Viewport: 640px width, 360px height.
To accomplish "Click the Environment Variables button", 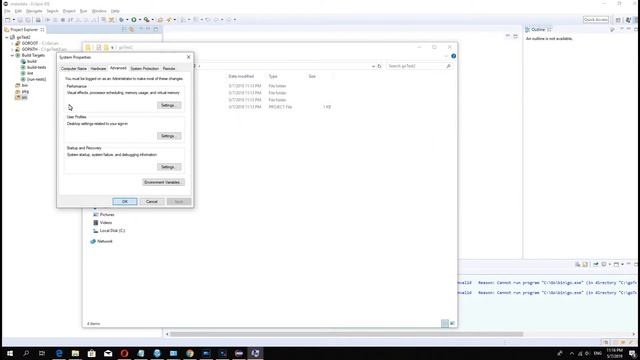I will 163,182.
